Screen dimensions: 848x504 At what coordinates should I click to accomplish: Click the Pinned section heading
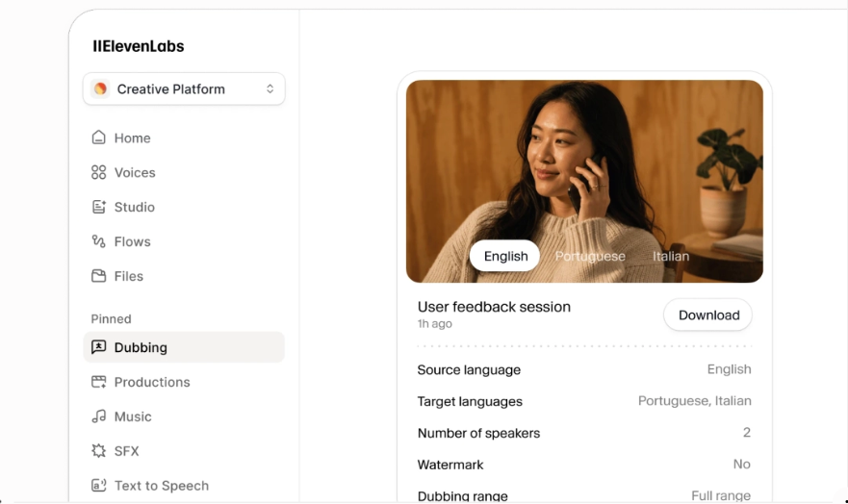(111, 318)
